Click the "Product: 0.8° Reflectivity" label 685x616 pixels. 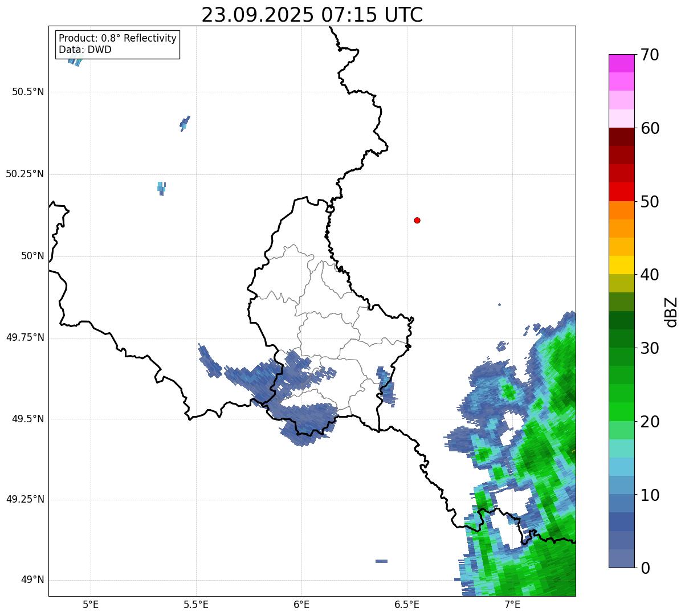[x=118, y=38]
